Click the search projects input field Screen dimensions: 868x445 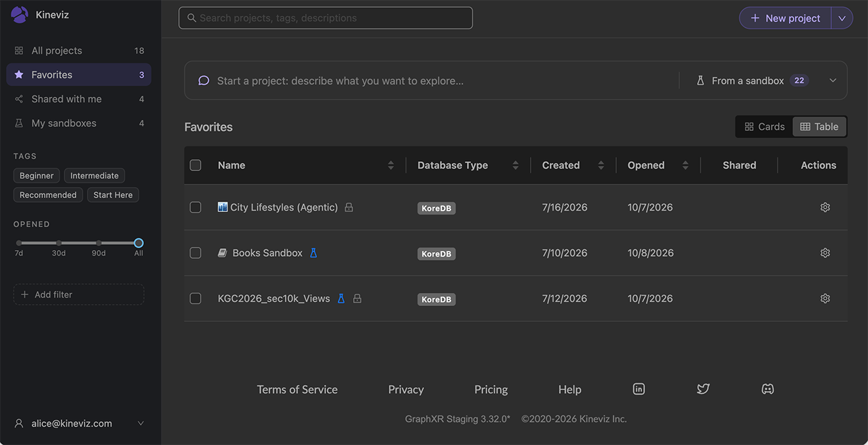click(325, 18)
